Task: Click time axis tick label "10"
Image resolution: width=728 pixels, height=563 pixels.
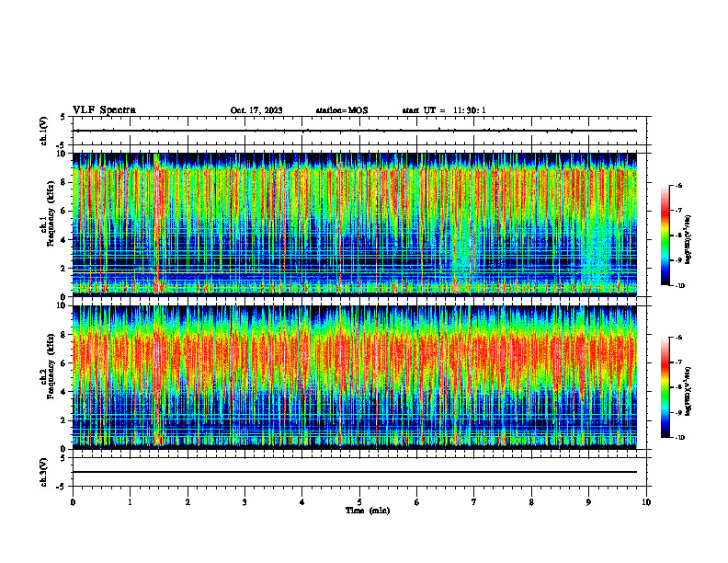Action: (646, 502)
